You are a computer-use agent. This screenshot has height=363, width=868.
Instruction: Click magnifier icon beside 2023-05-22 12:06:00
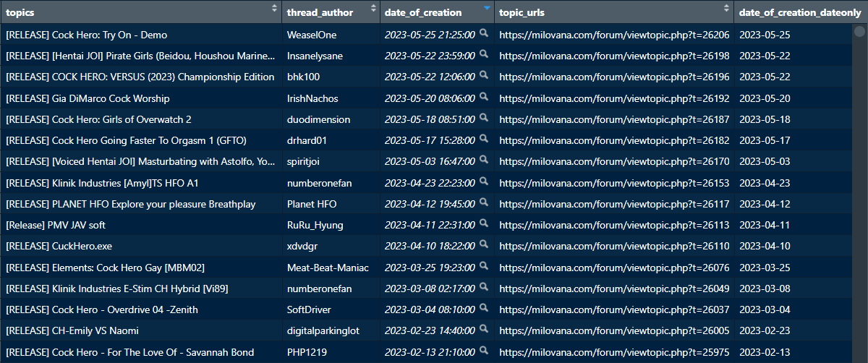[483, 76]
